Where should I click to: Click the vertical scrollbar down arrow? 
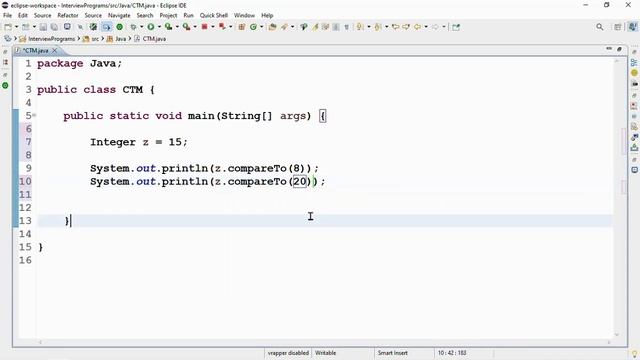[617, 335]
